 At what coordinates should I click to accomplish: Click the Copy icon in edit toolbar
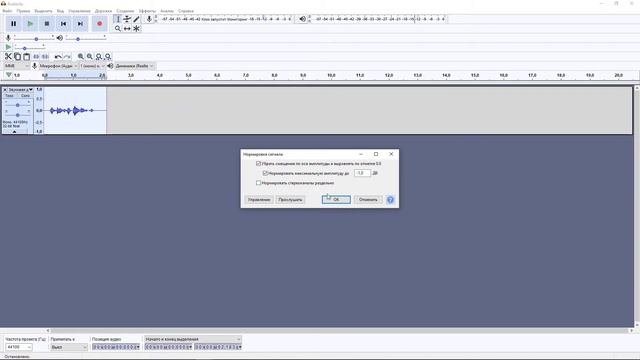pyautogui.click(x=18, y=56)
